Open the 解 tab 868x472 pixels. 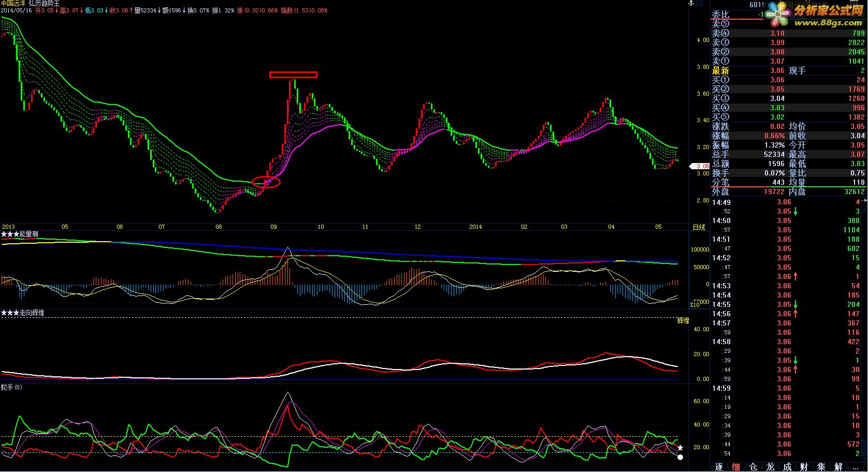click(838, 467)
